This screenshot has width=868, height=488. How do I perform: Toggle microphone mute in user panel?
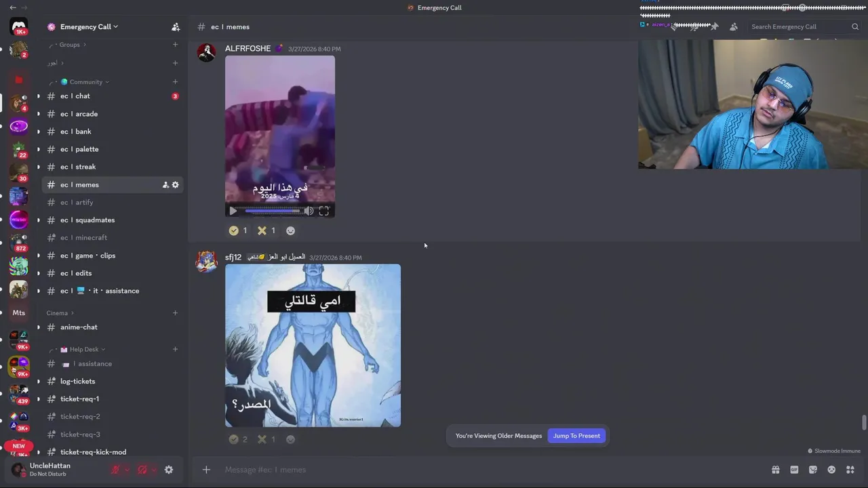point(116,470)
